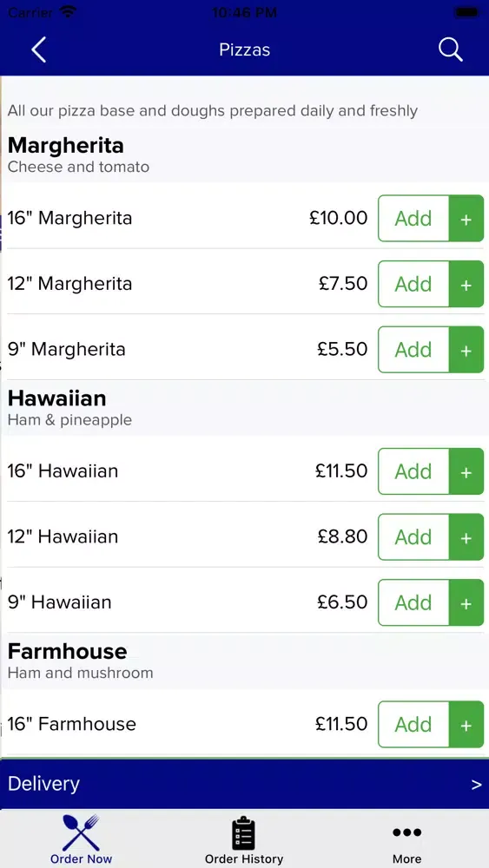The image size is (489, 868).
Task: Tap plus icon for 9" Hawaiian
Action: 466,603
